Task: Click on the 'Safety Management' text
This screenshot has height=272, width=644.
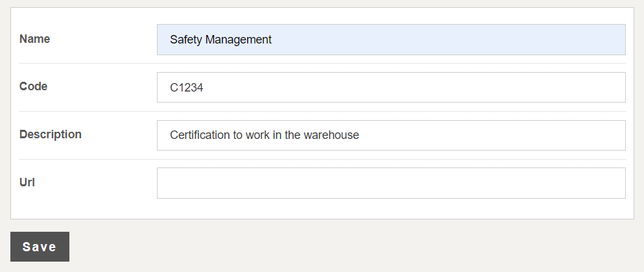Action: click(221, 40)
